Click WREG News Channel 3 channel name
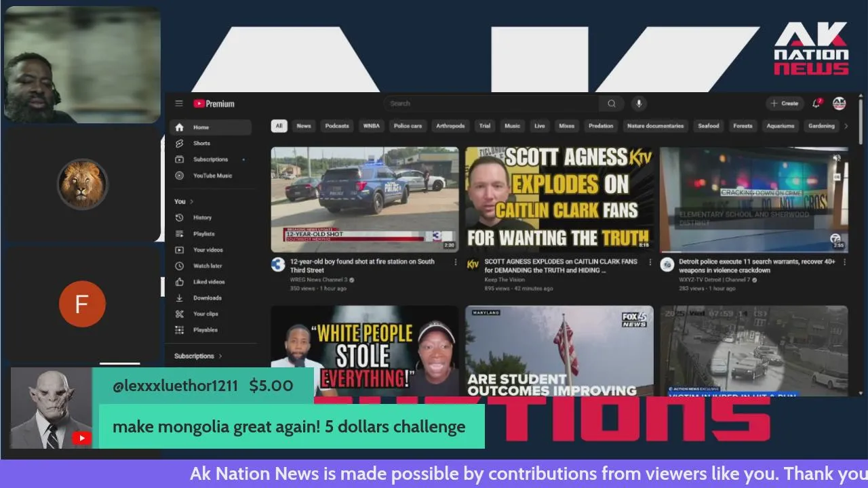Screen dimensions: 868x488 [x=319, y=280]
